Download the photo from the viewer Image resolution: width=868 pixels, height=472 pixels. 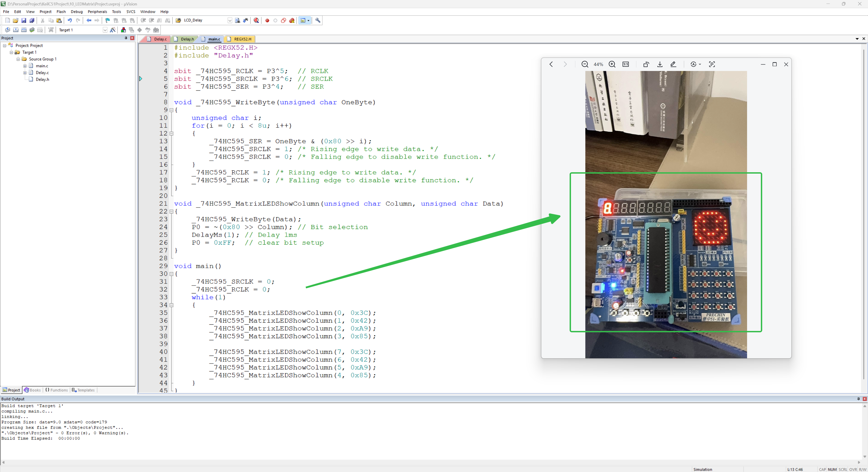660,64
